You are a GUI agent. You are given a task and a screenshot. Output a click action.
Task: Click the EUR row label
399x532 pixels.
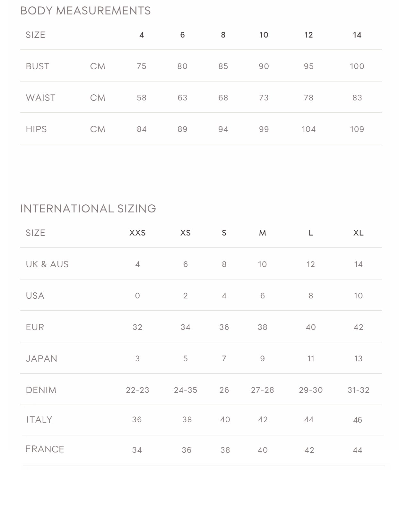point(35,327)
